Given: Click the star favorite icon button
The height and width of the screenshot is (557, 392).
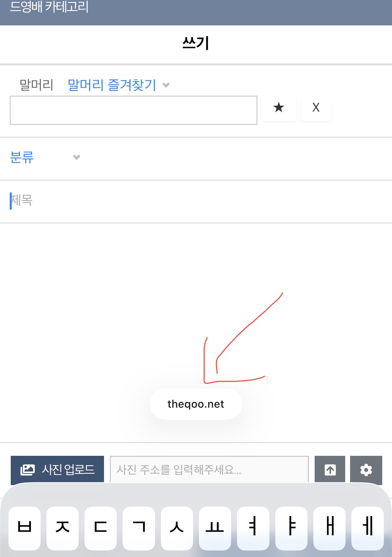Looking at the screenshot, I should click(279, 107).
